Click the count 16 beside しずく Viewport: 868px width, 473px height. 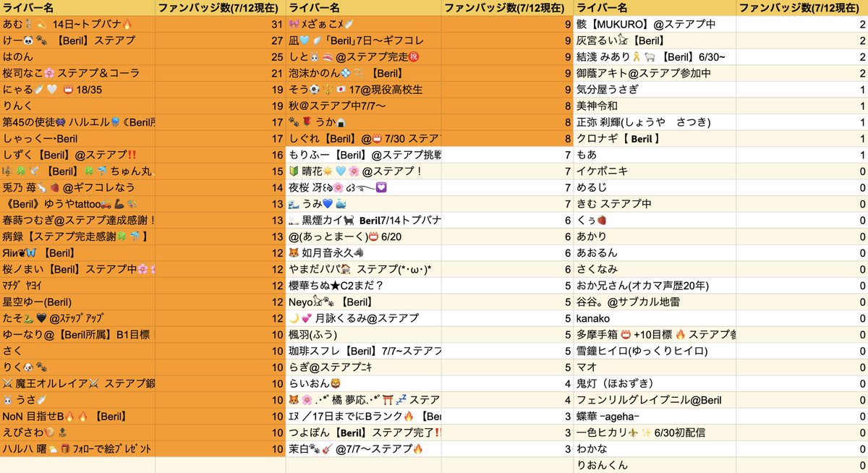(x=221, y=155)
